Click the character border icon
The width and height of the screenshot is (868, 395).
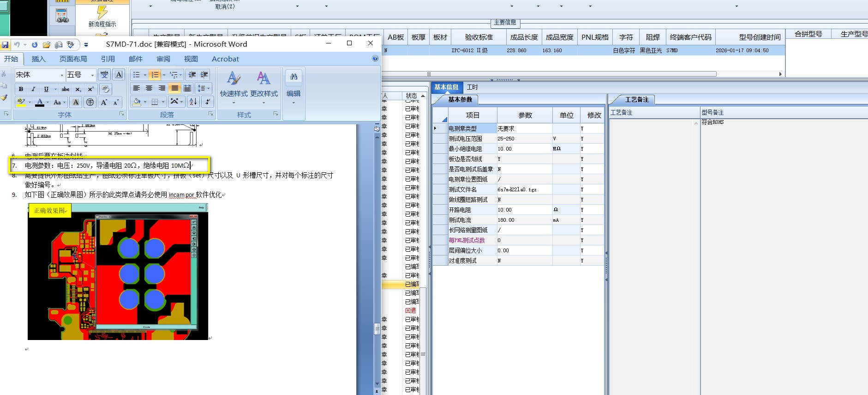tap(119, 75)
